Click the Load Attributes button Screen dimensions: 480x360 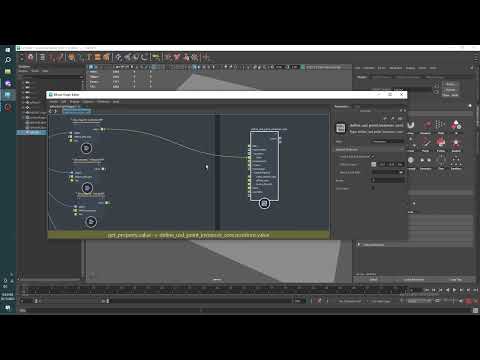(x=414, y=279)
